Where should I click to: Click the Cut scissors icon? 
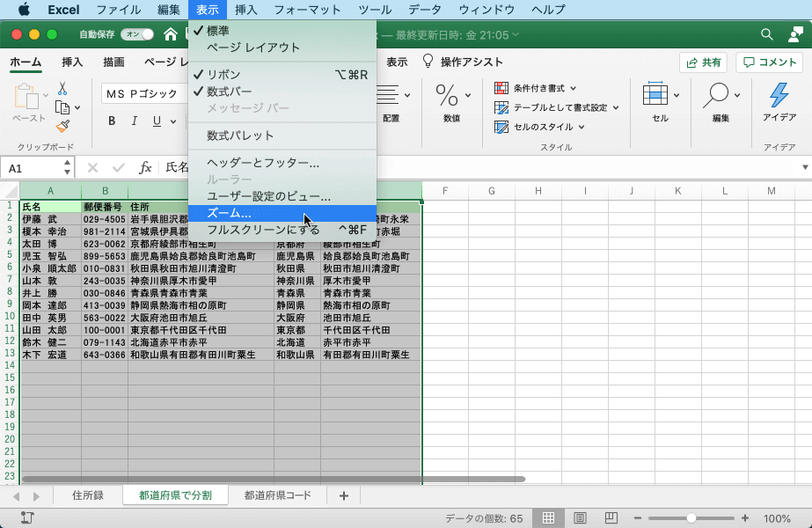click(62, 89)
